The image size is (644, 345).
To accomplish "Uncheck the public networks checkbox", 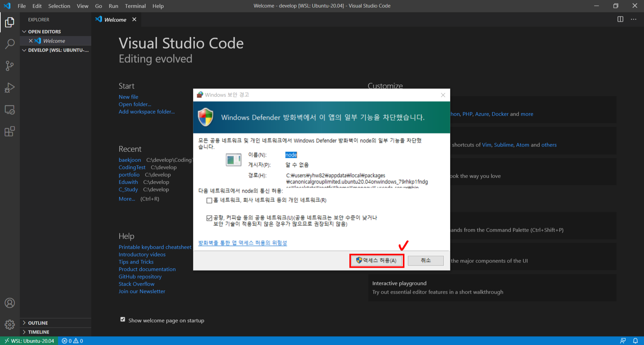I will pyautogui.click(x=209, y=218).
